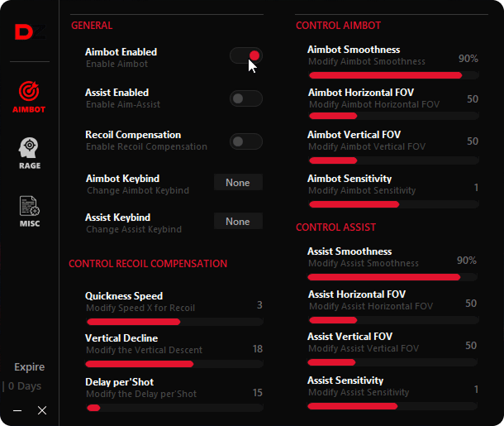The image size is (504, 426).
Task: Adjust the Quickness Speed slider
Action: click(175, 322)
